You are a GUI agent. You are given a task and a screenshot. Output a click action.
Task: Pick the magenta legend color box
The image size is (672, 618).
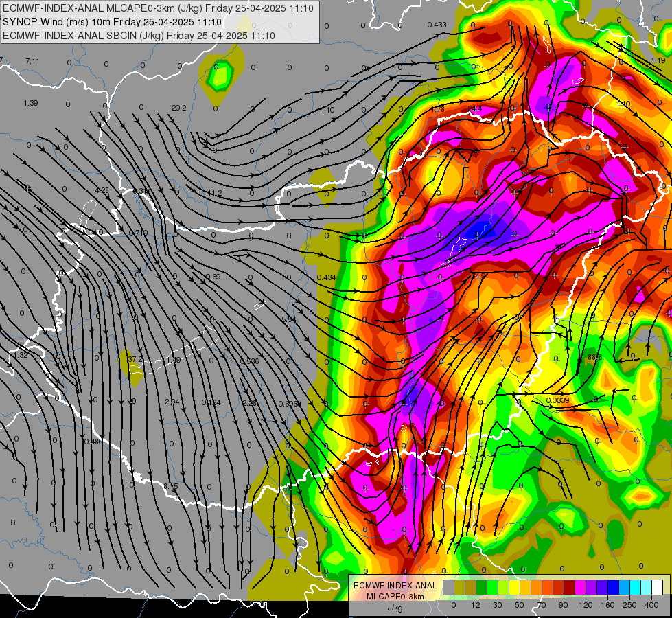581,587
